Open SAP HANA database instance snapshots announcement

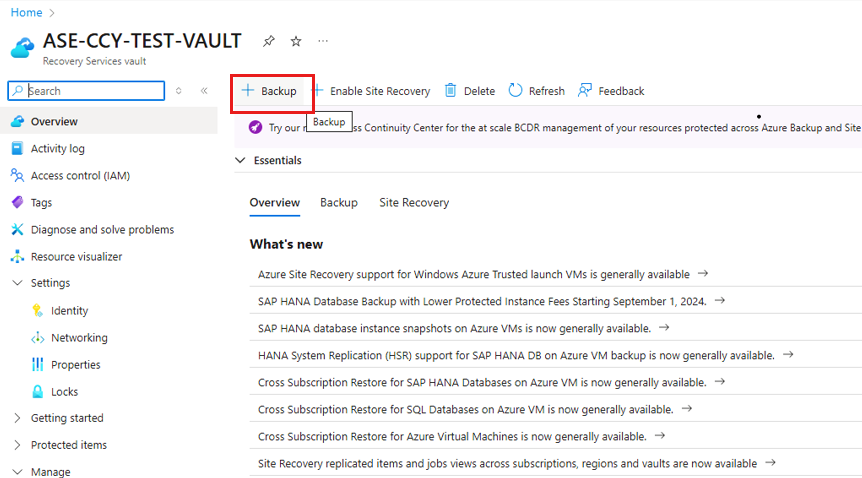454,328
